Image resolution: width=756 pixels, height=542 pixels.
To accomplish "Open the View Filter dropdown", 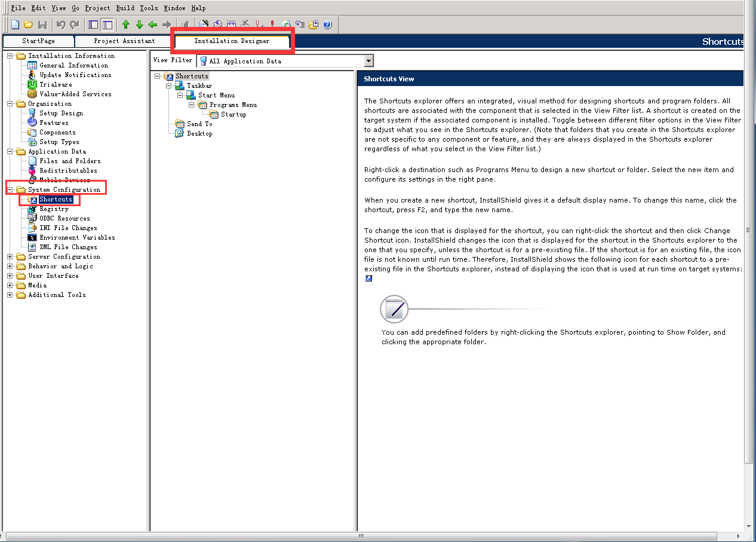I will coord(368,61).
